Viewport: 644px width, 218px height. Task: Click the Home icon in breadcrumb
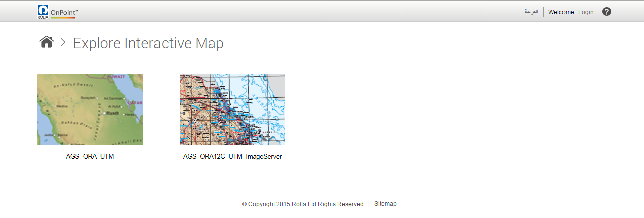pyautogui.click(x=46, y=42)
